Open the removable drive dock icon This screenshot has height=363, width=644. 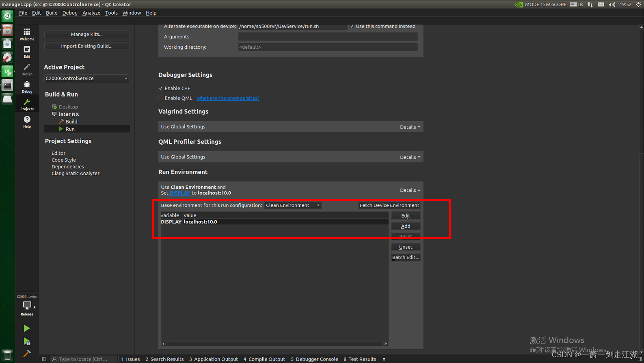(x=7, y=99)
